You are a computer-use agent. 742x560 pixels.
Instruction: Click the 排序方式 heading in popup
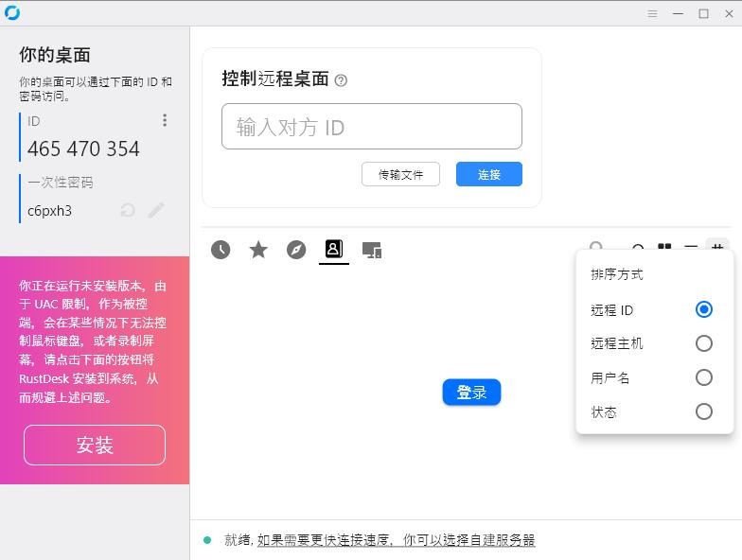pos(617,274)
